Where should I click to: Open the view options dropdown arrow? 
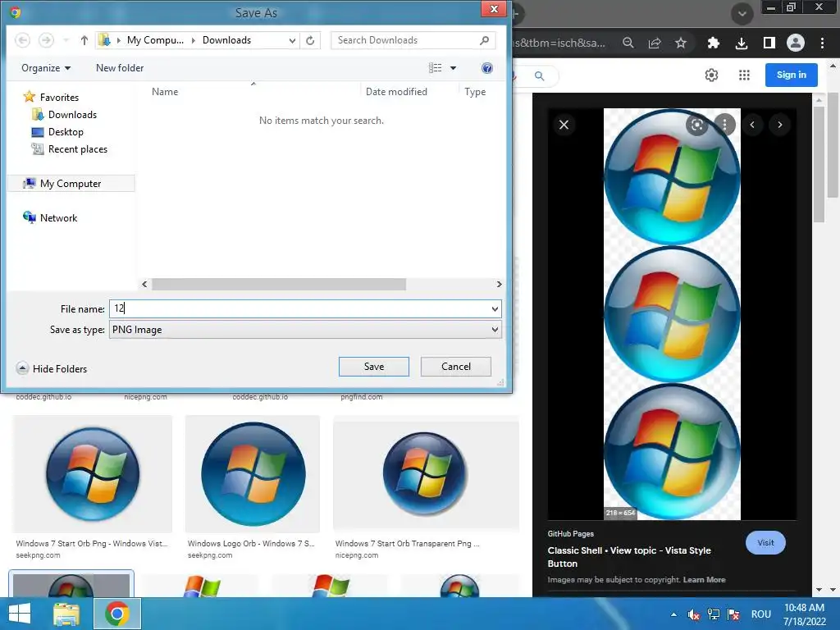453,68
